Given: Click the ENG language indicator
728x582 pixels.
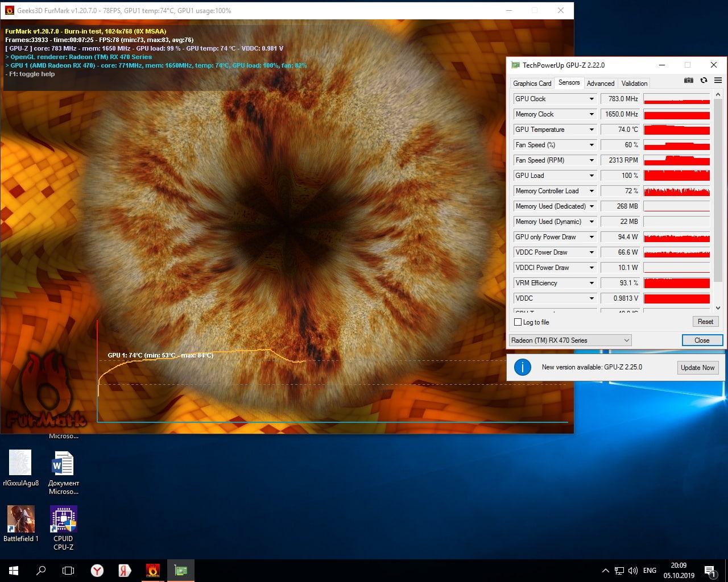Looking at the screenshot, I should [x=650, y=571].
